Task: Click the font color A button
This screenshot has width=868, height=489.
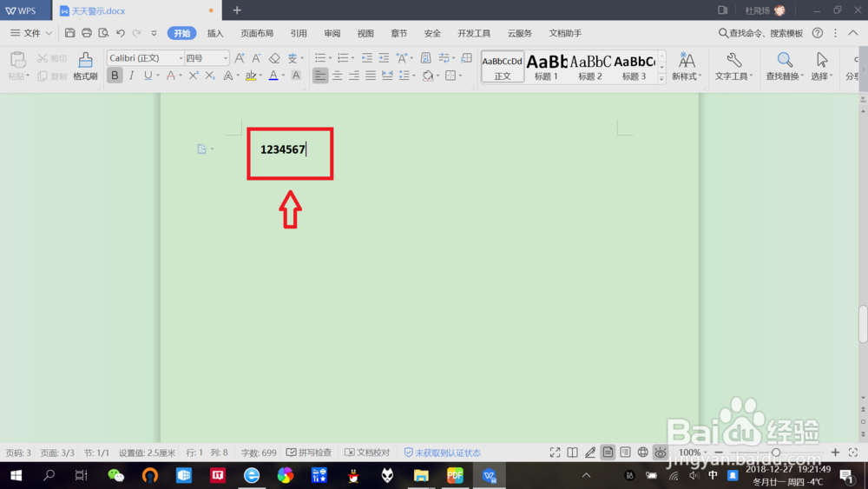Action: click(273, 76)
